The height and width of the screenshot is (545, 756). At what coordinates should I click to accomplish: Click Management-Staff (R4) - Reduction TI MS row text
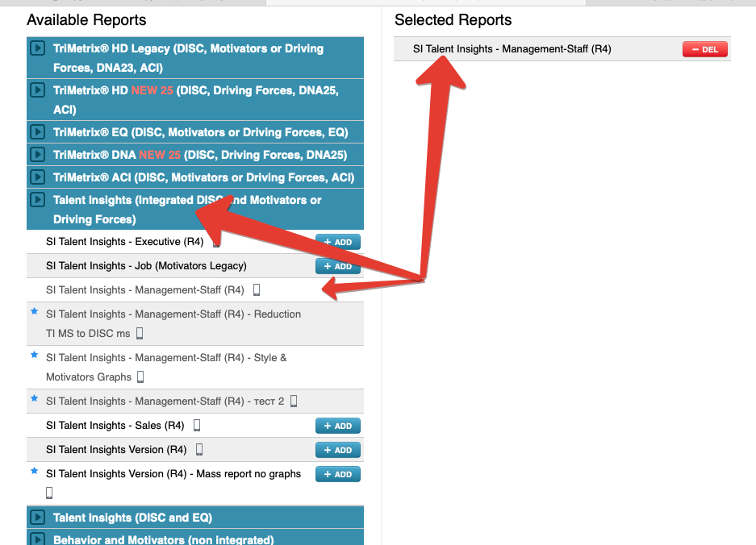pyautogui.click(x=173, y=323)
